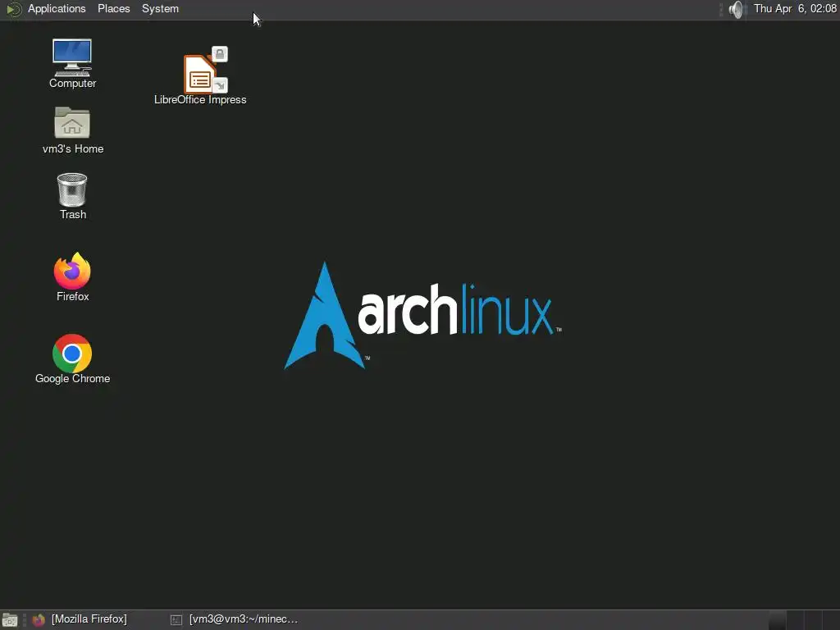Click the 'LibreOffice Impress' label text
Screen dimensions: 840x630
click(200, 99)
